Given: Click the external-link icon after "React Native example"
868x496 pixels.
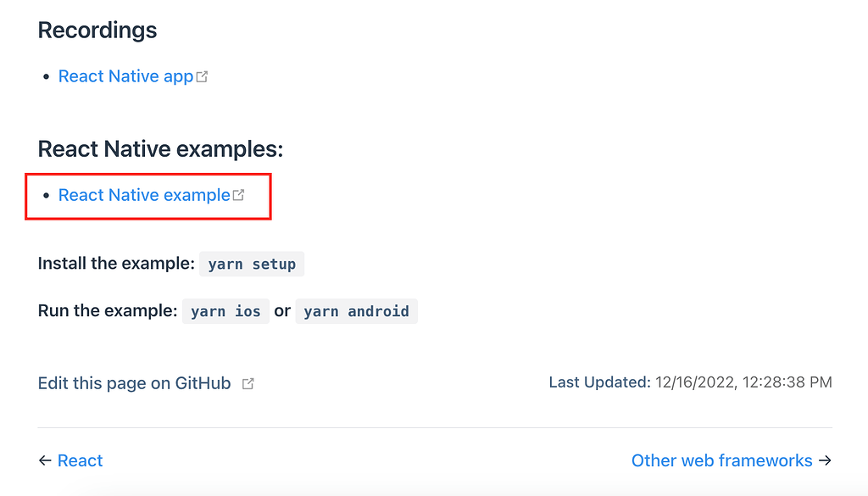Looking at the screenshot, I should [238, 194].
